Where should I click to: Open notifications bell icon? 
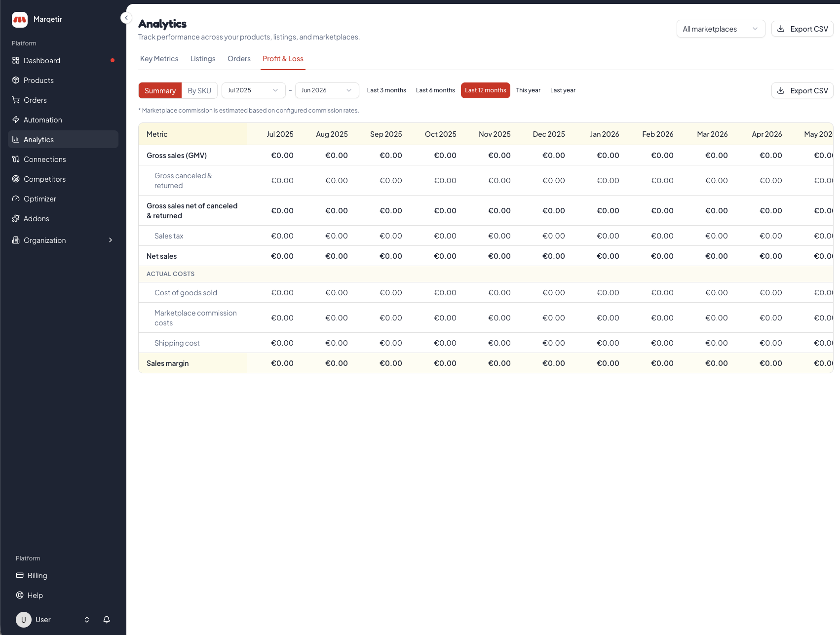[107, 619]
